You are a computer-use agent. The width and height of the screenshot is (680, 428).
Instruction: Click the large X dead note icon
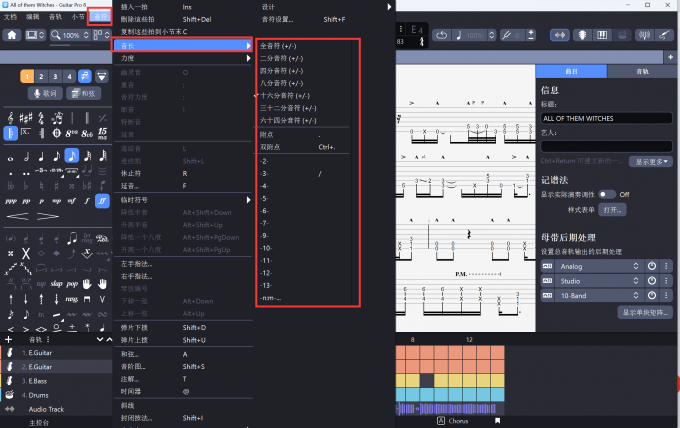[26, 253]
